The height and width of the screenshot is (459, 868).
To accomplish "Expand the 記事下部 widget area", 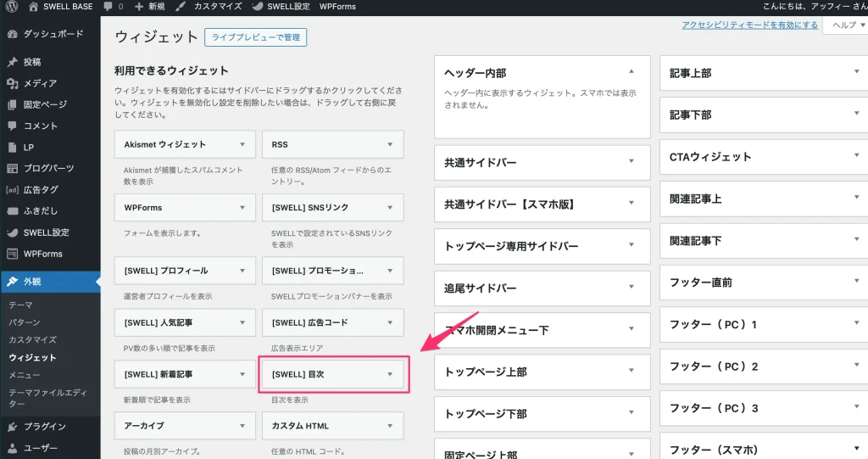I will [x=857, y=114].
